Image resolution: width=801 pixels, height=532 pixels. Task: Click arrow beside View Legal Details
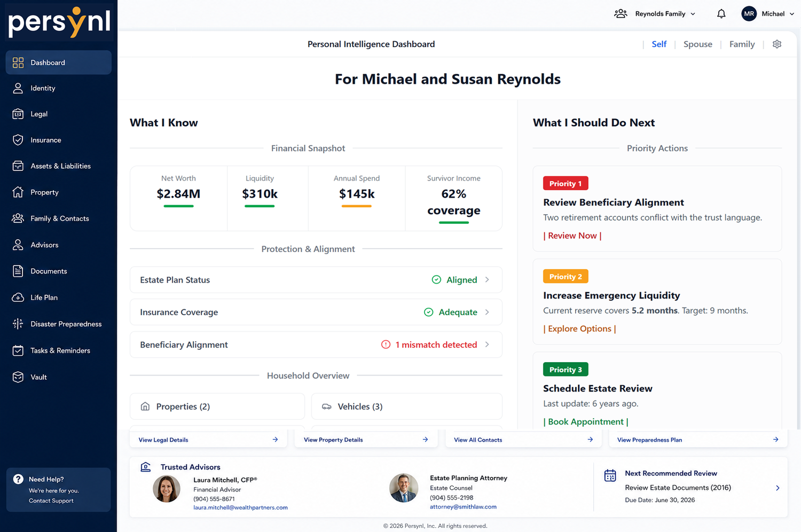(x=275, y=440)
